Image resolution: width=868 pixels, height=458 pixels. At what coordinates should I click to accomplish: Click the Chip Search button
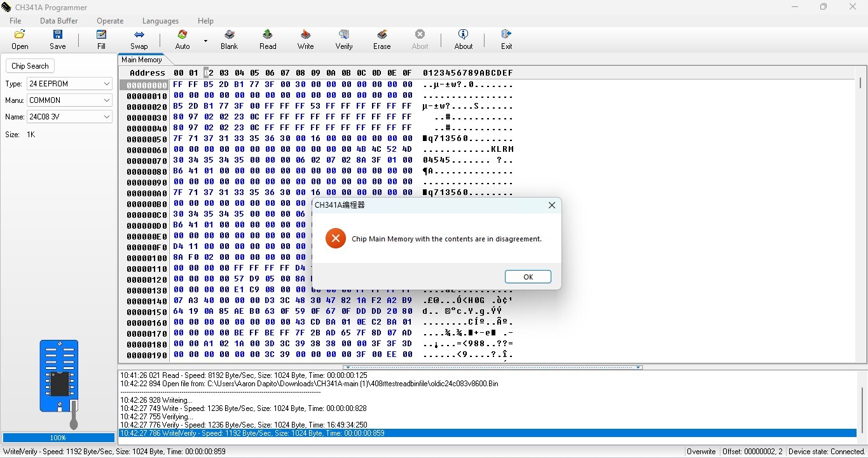pyautogui.click(x=30, y=66)
